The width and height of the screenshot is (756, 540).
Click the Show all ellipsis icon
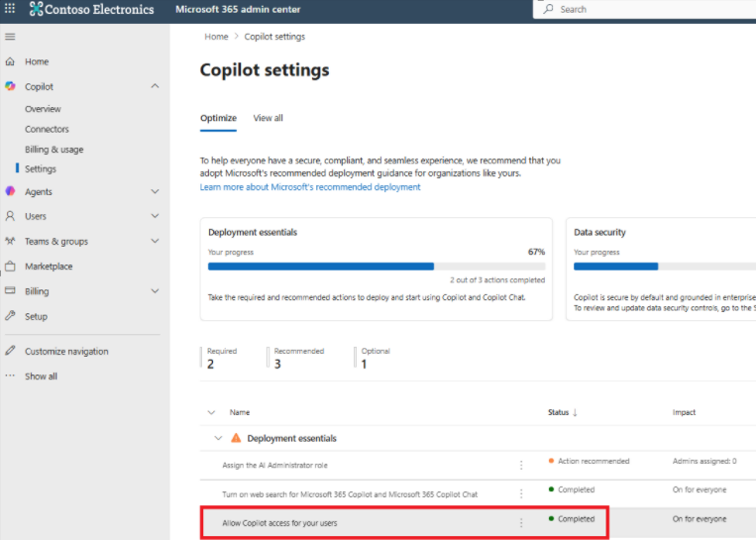pyautogui.click(x=10, y=376)
